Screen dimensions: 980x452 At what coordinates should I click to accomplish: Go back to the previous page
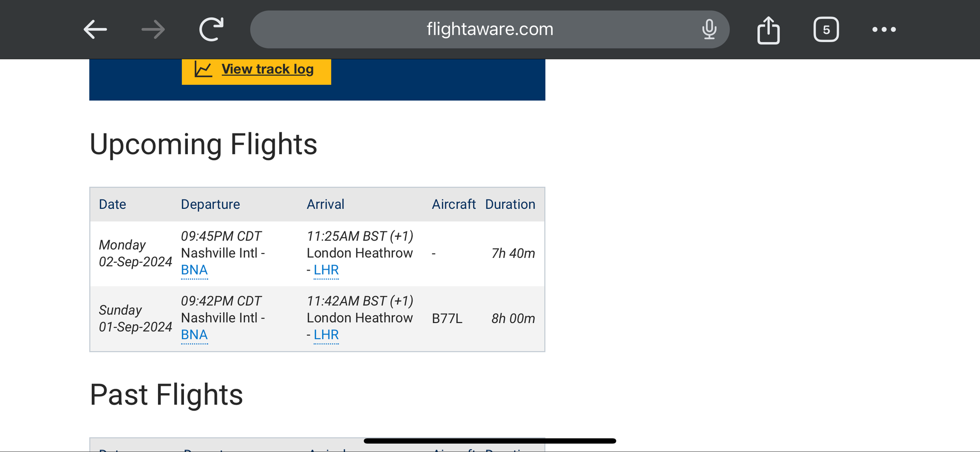pyautogui.click(x=95, y=29)
